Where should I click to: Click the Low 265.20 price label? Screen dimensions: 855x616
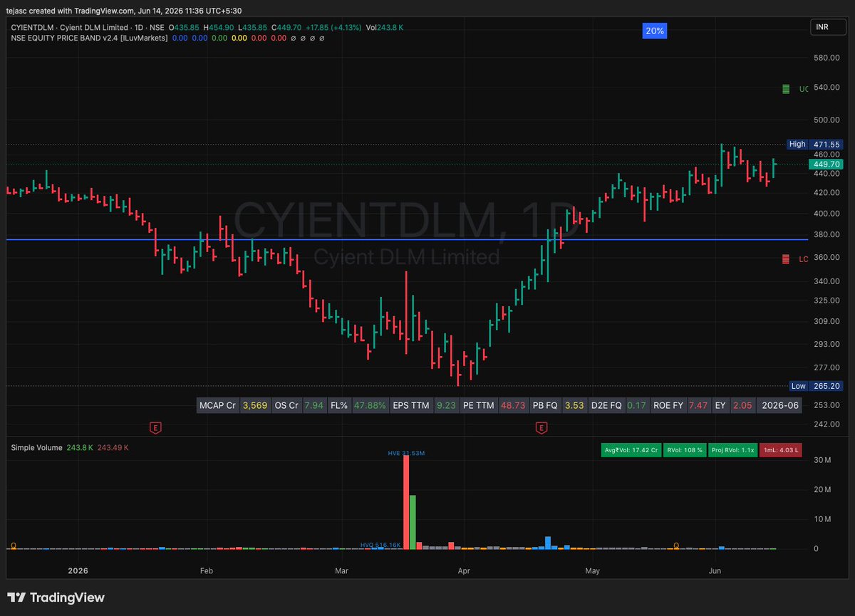coord(815,386)
